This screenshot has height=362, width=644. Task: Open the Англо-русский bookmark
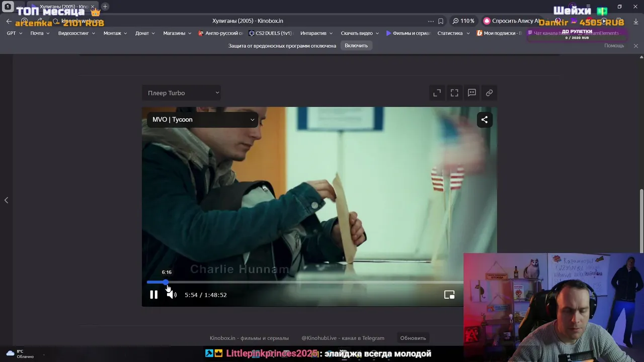pyautogui.click(x=220, y=33)
